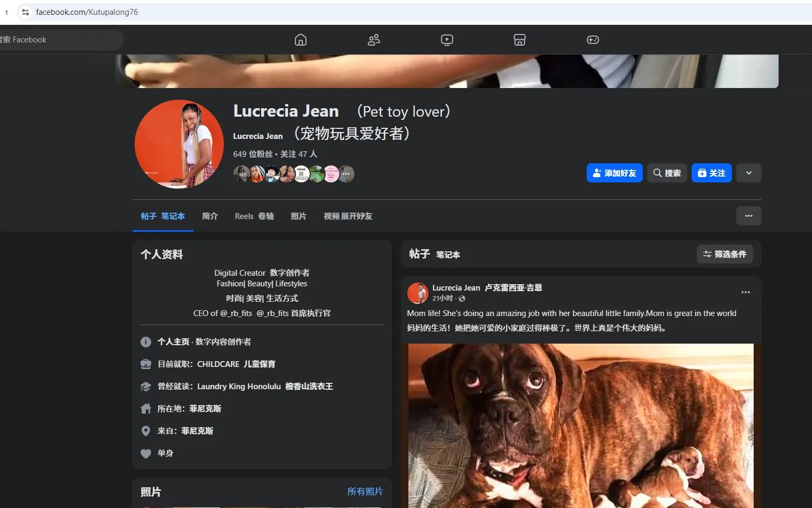Click the 个人主页 · 数字内容创作者 text

coord(204,342)
